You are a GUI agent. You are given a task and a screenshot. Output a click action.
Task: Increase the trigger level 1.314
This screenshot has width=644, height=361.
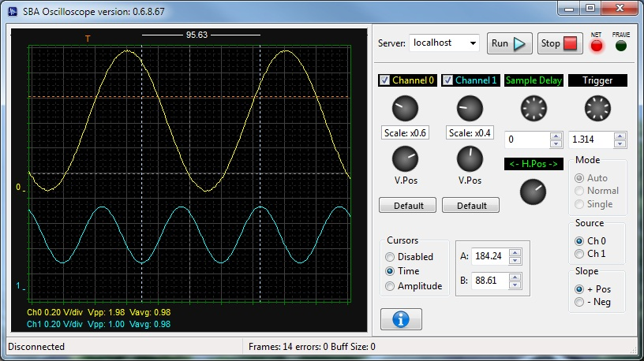click(620, 136)
